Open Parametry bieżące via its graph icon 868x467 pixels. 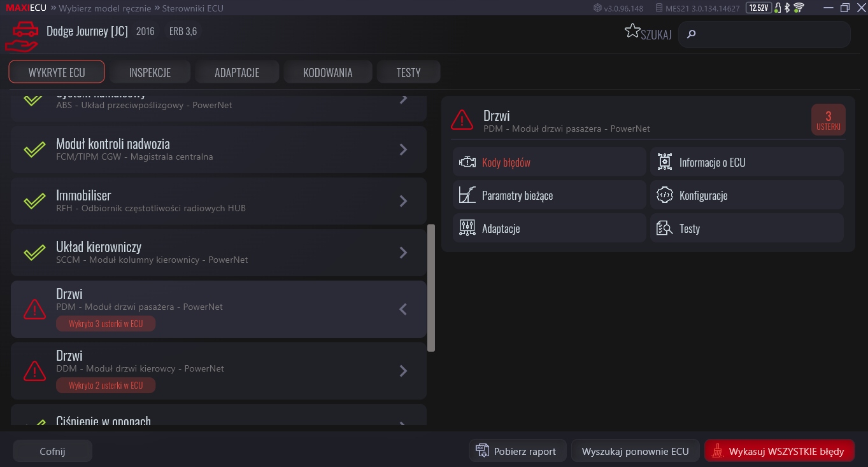click(467, 195)
